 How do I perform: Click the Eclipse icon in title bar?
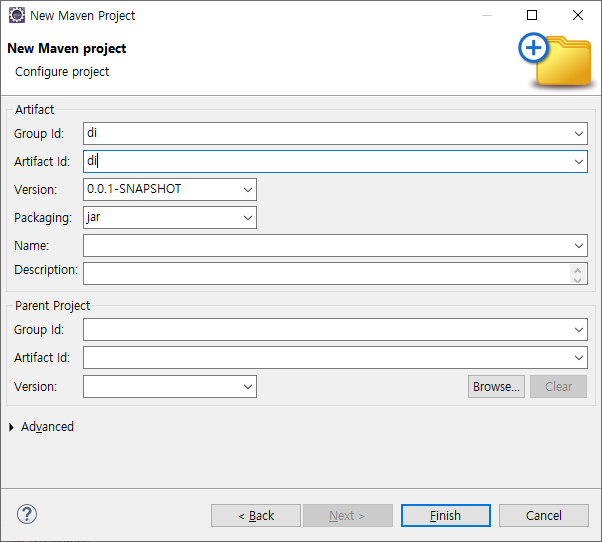(17, 15)
